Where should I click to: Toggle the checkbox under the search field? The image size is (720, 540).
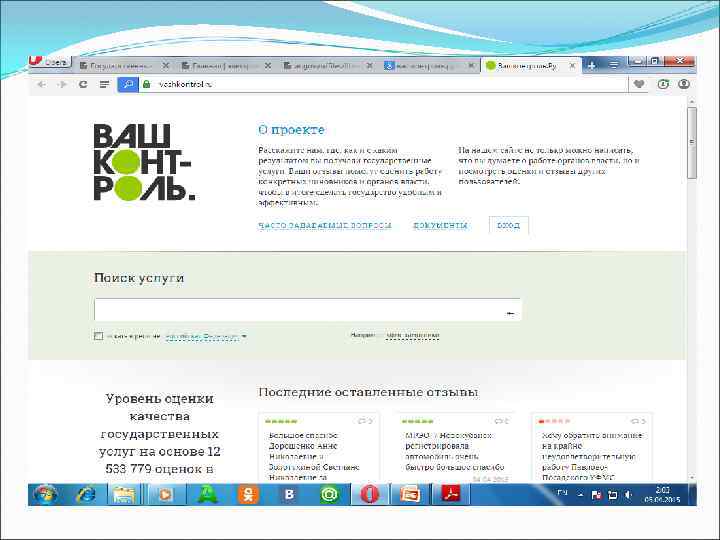[98, 336]
